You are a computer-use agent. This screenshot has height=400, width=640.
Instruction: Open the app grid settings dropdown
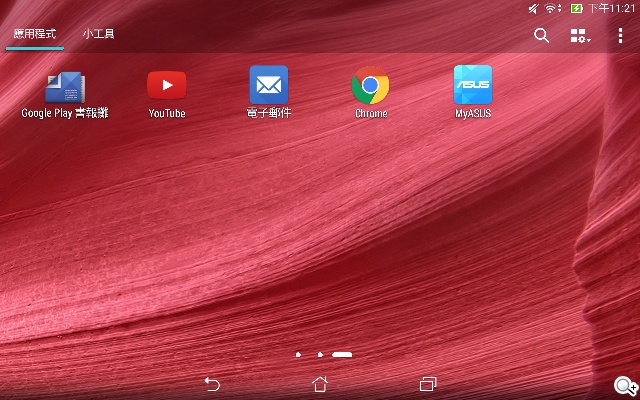coord(580,36)
